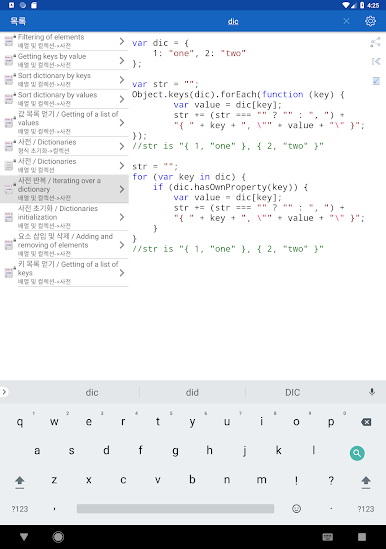Expand chevron for 'Sort dictionary by values'

(x=122, y=99)
